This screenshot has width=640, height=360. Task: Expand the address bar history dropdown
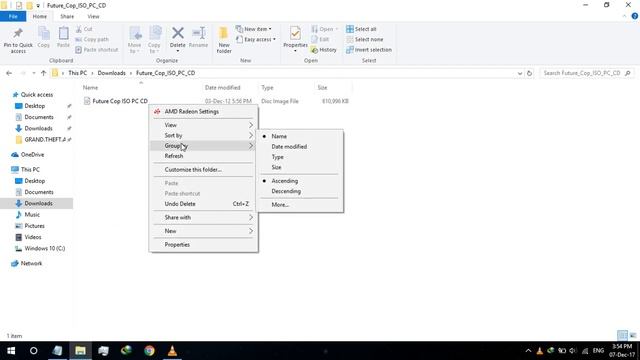pos(520,73)
